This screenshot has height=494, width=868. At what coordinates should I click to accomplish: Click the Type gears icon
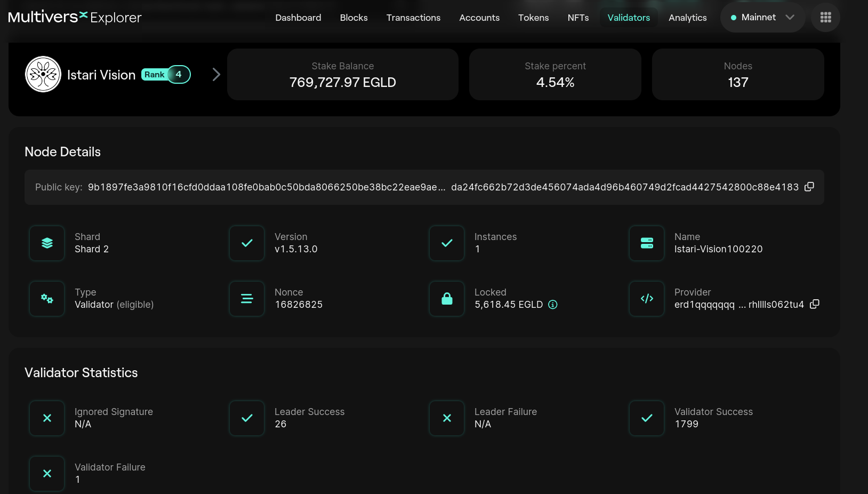pos(47,299)
